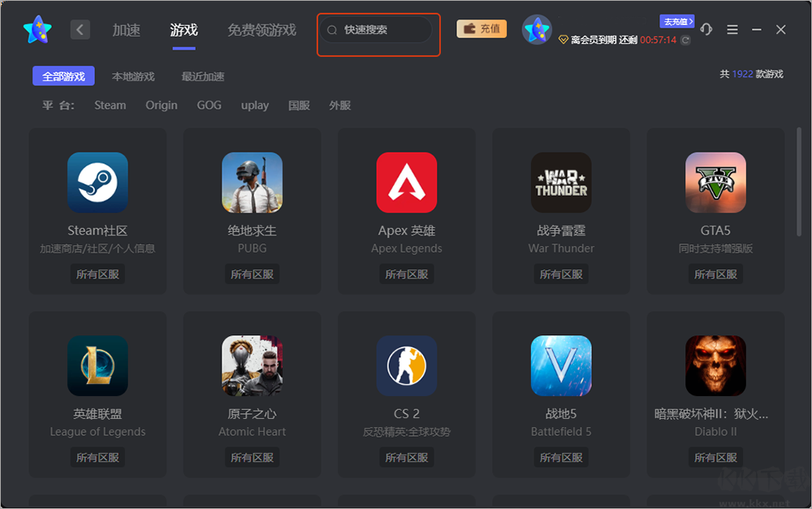Click the 同时支持增强版 subtitle under GTA5
812x509 pixels.
click(715, 248)
